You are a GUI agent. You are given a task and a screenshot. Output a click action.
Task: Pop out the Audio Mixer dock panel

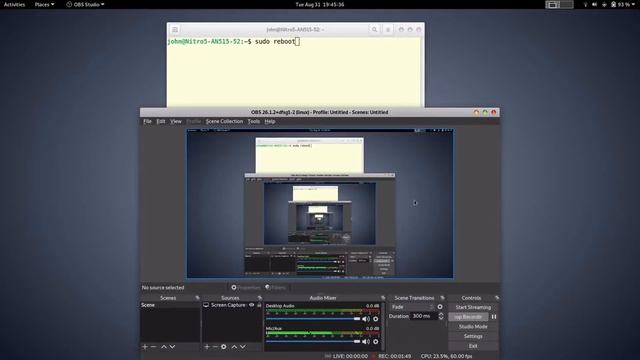tap(383, 298)
